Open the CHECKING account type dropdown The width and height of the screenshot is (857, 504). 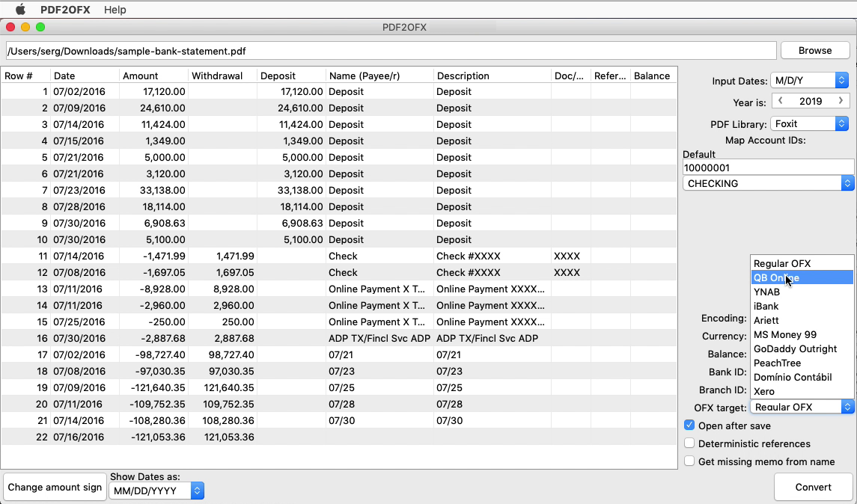pos(768,183)
